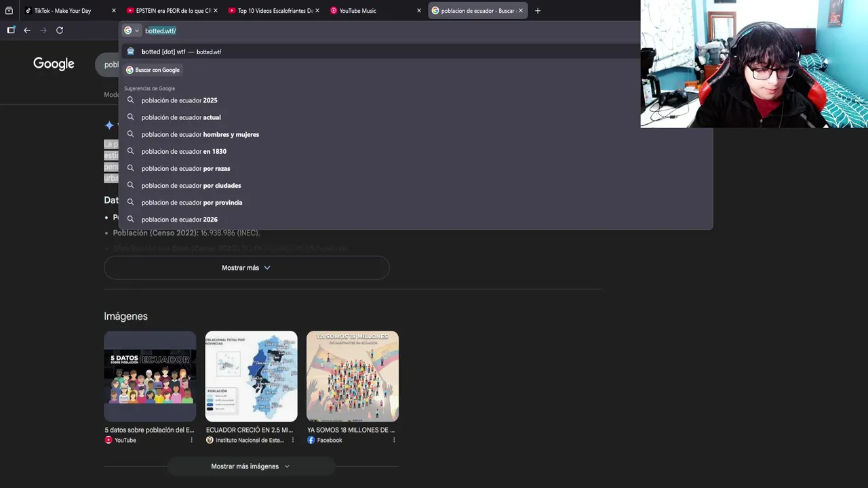This screenshot has width=868, height=488.
Task: Click the YouTube source icon under first image
Action: click(x=108, y=440)
